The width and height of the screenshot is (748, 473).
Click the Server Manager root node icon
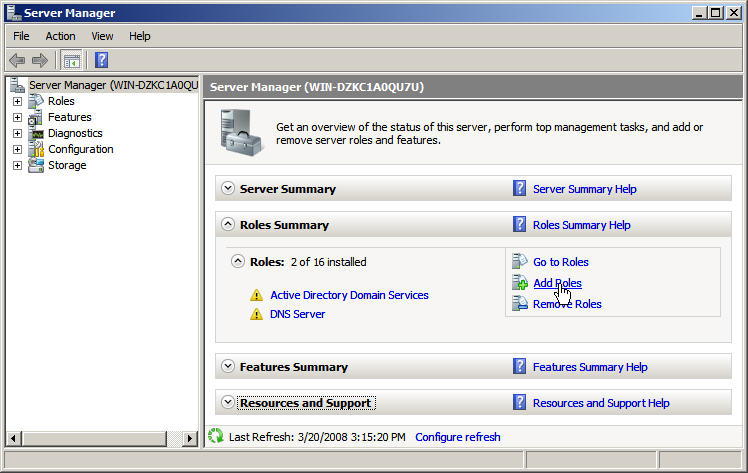[18, 85]
